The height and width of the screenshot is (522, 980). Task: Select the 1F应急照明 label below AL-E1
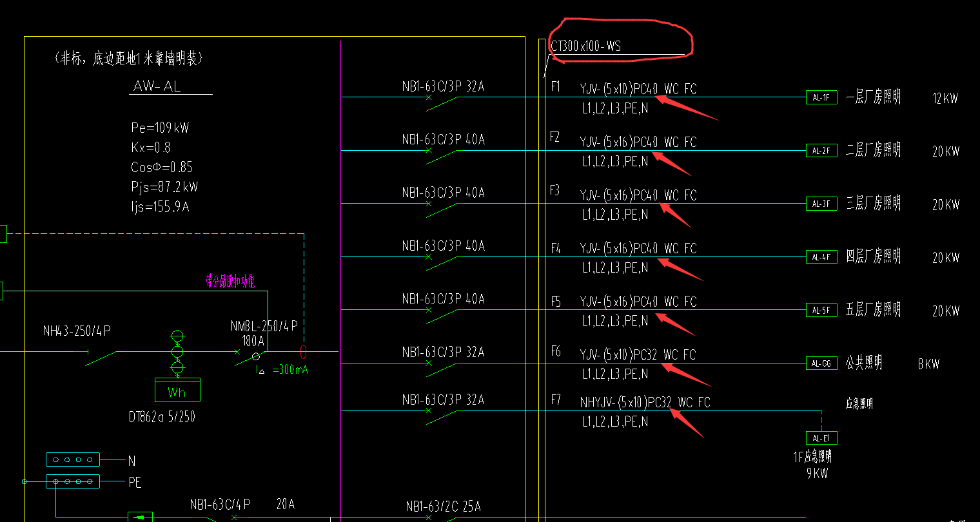pos(812,457)
